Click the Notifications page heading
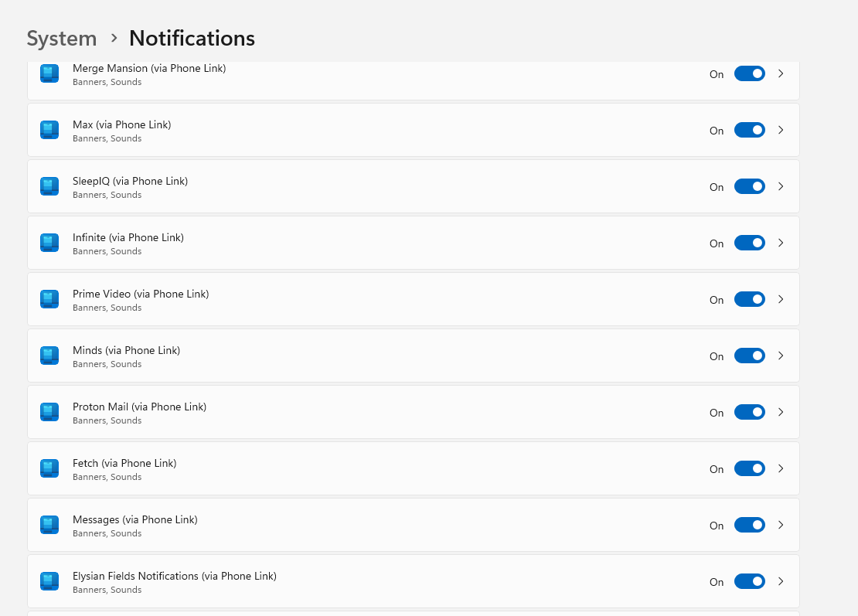Screen dimensions: 858x616 coord(192,39)
